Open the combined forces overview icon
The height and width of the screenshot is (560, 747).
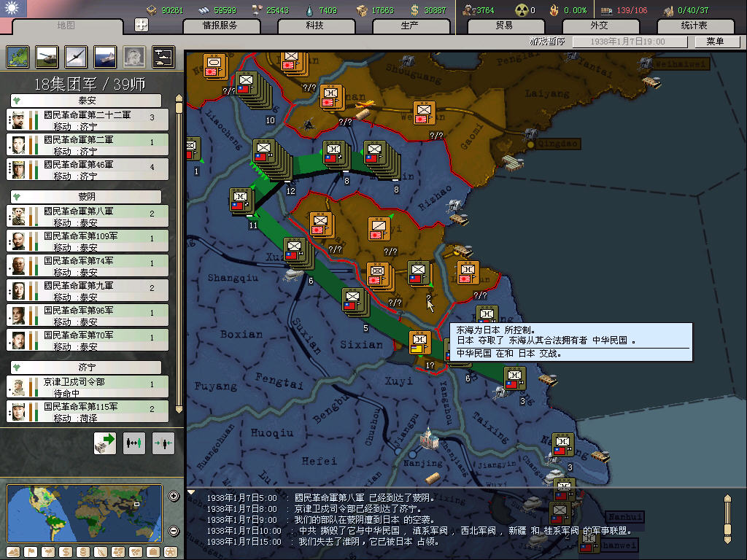click(163, 57)
